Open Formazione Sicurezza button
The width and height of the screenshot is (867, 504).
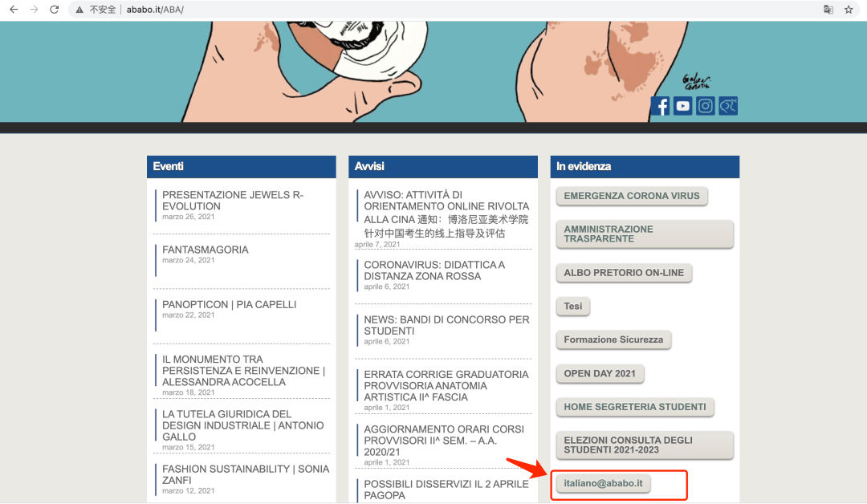(613, 339)
